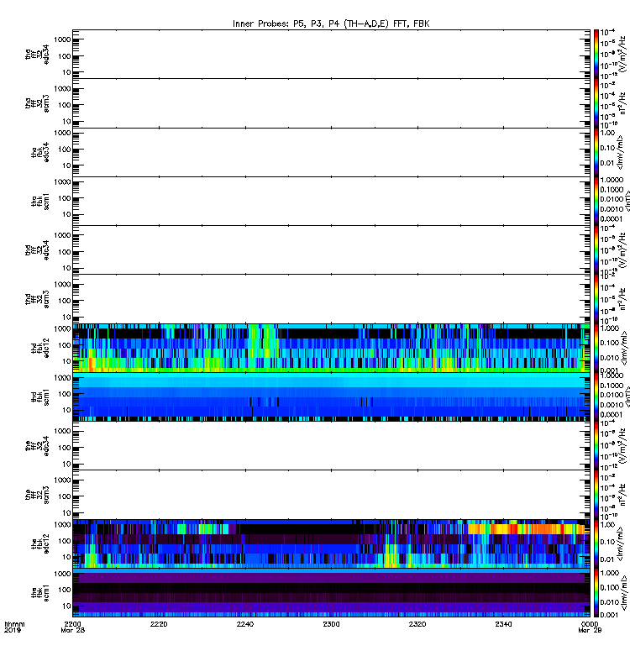Click the color bar beside the fbk edc12 spectrogram

(x=596, y=543)
